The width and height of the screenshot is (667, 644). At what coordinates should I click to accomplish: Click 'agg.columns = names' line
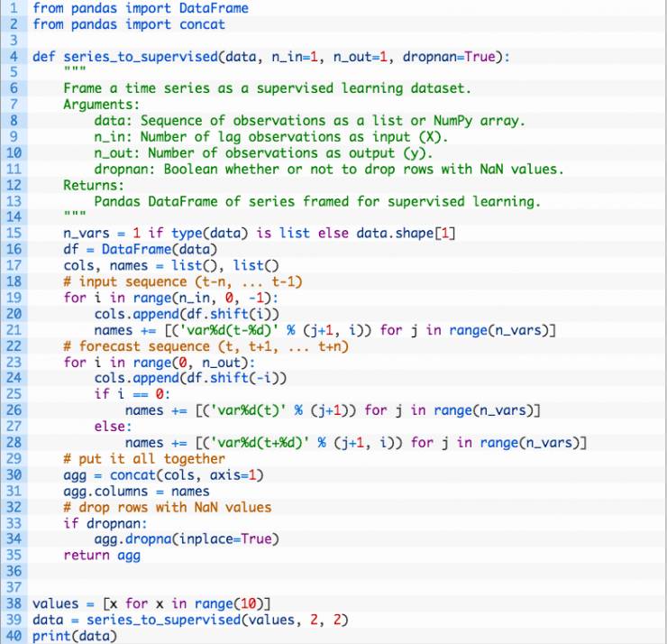click(136, 492)
